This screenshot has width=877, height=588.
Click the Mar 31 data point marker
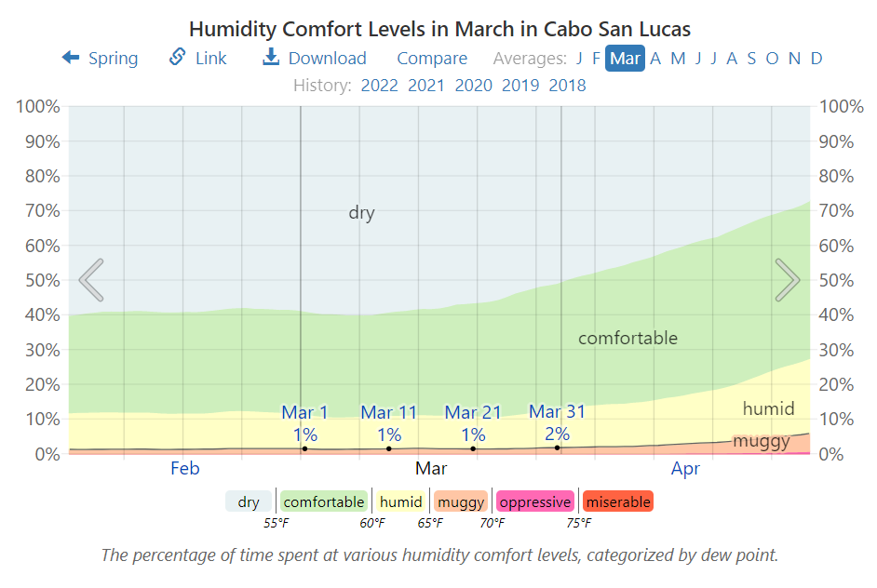[x=558, y=448]
